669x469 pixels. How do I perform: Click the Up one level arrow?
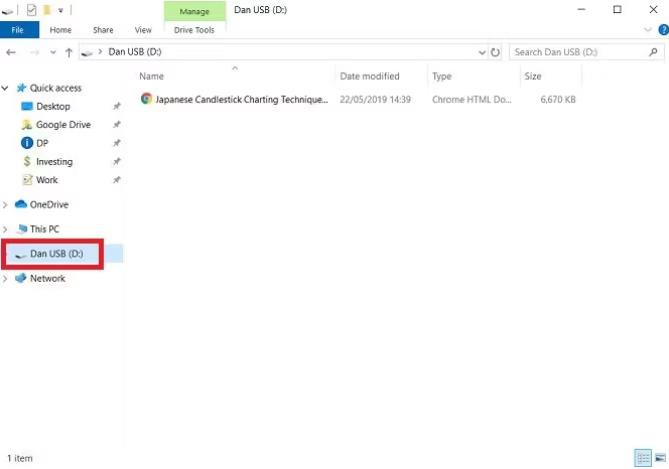pyautogui.click(x=69, y=52)
